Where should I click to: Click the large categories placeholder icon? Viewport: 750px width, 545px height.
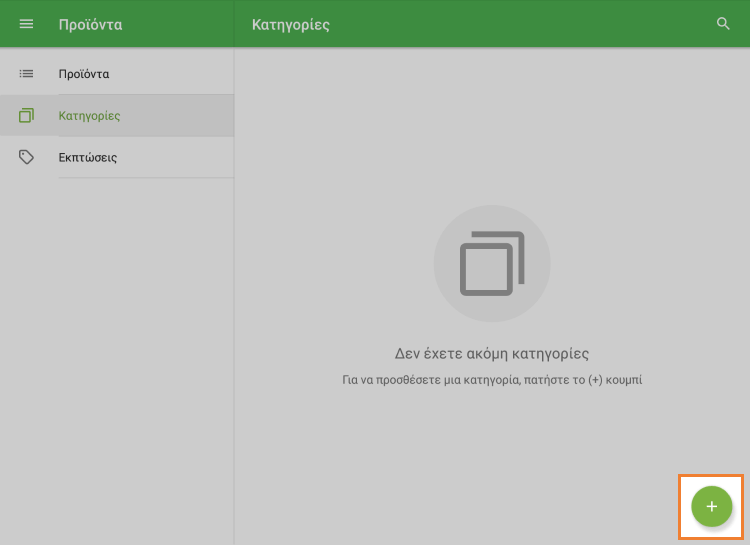[x=492, y=264]
